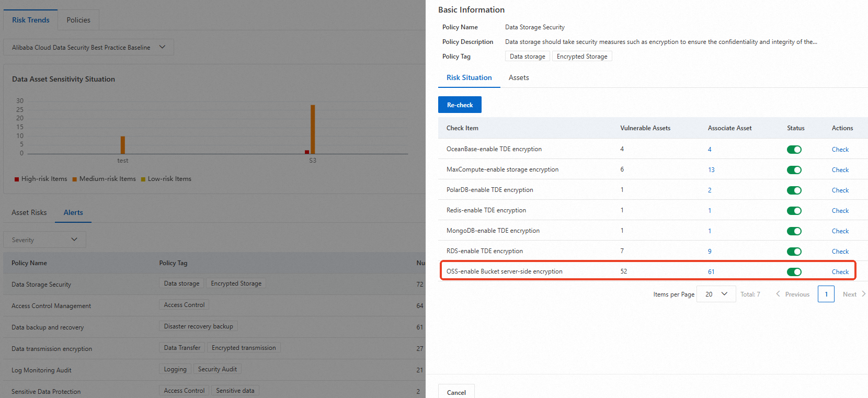
Task: Toggle RDS-enable TDE encryption status switch
Action: 794,252
